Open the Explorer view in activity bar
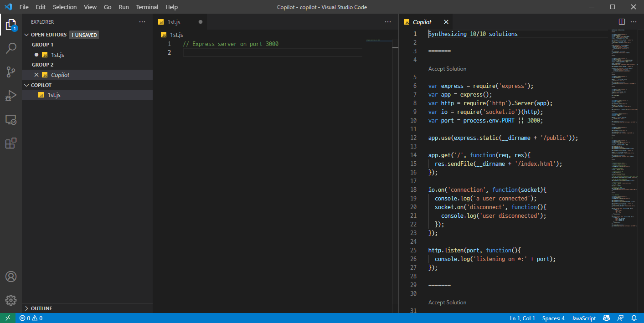 [11, 25]
